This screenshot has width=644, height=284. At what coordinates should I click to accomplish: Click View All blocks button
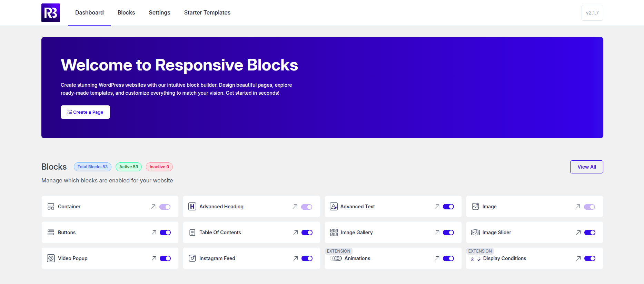click(x=586, y=167)
